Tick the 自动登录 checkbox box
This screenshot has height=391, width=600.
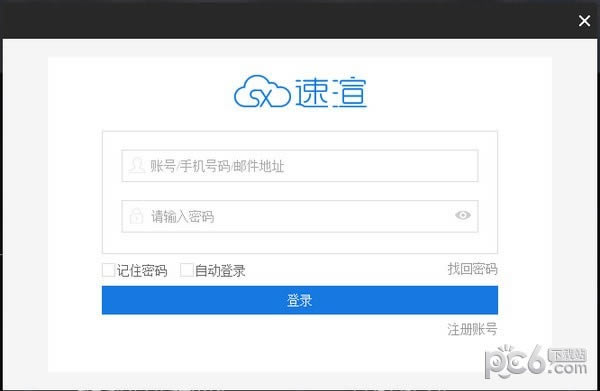tap(187, 270)
